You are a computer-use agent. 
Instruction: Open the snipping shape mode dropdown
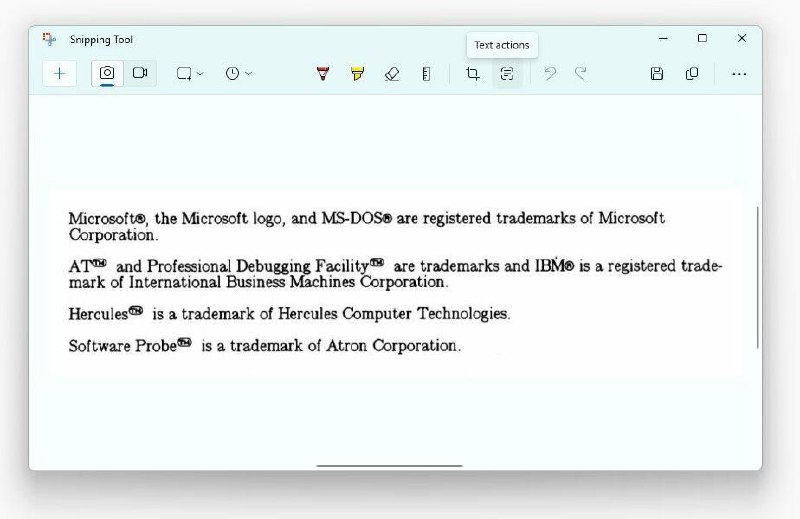coord(190,73)
